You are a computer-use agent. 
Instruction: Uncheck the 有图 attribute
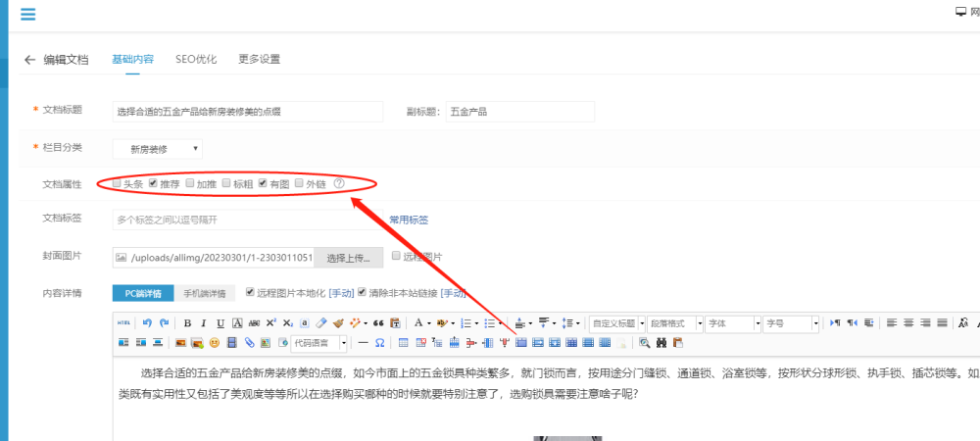click(263, 183)
